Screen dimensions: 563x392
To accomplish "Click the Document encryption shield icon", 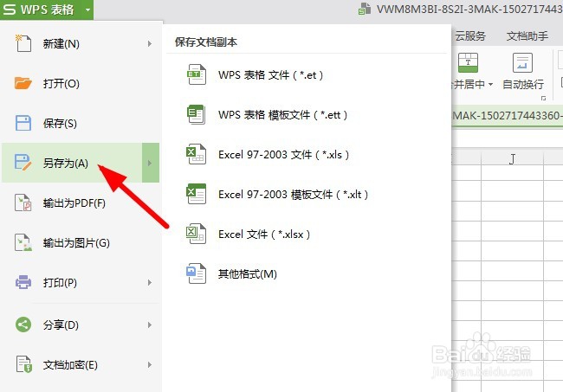I will pyautogui.click(x=23, y=364).
